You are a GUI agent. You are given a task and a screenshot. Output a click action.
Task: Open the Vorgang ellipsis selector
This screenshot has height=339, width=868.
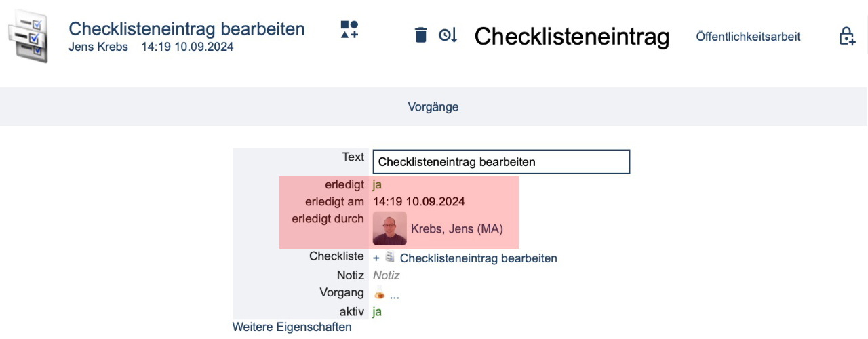(x=395, y=294)
